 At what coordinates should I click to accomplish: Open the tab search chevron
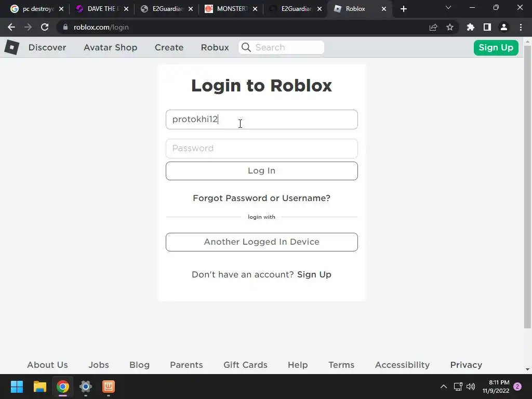[x=448, y=7]
